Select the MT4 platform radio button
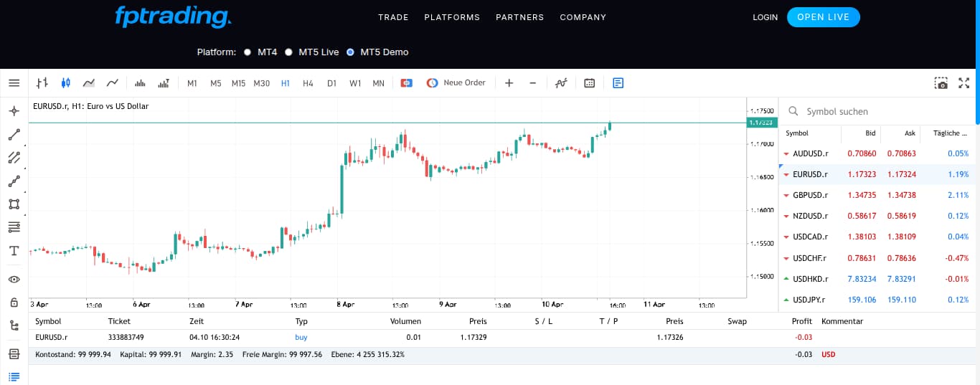This screenshot has width=980, height=385. 248,52
